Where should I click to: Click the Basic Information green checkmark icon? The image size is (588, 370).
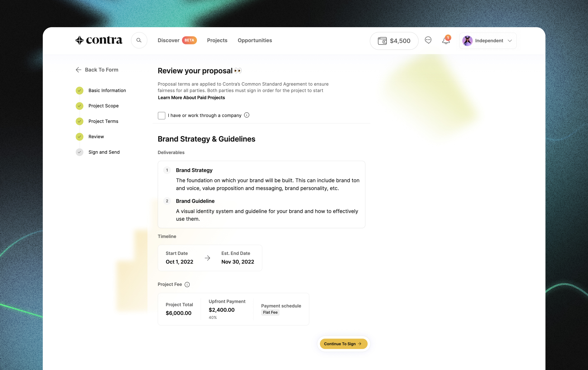[79, 90]
